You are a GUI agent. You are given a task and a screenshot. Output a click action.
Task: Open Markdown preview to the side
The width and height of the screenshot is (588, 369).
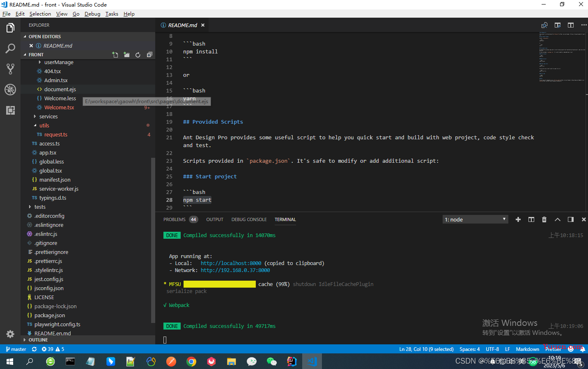pos(558,25)
